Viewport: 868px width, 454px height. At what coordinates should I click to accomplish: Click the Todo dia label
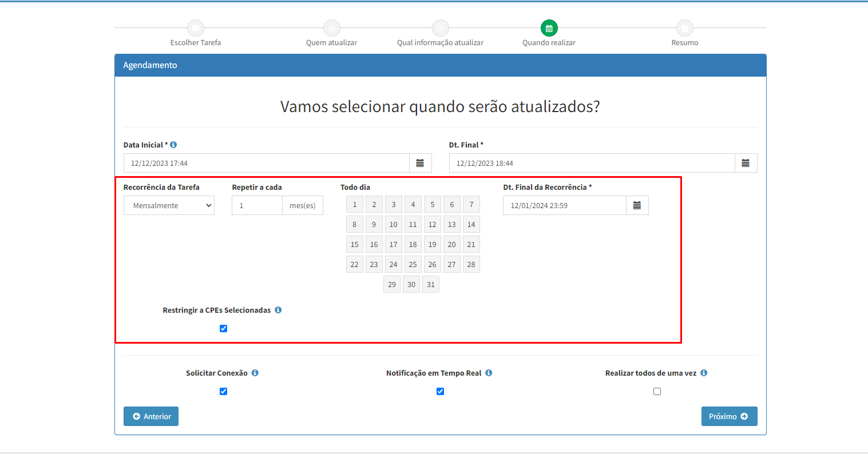pyautogui.click(x=355, y=187)
